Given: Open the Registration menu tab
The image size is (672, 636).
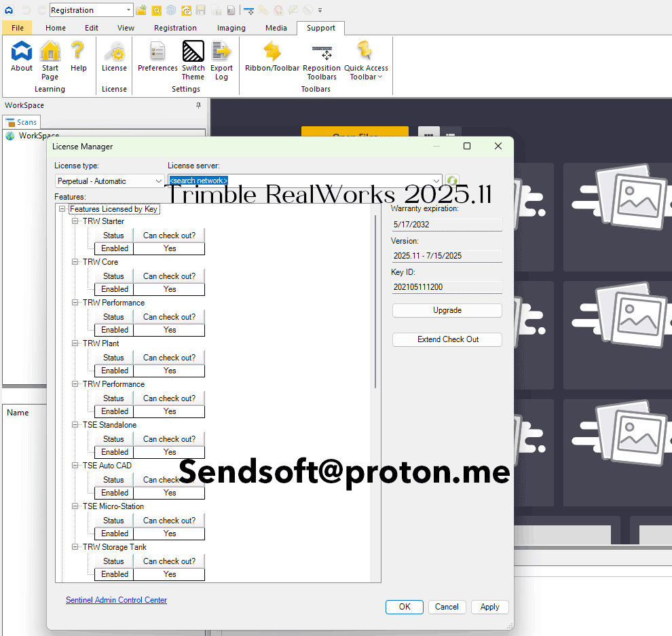Looking at the screenshot, I should pos(175,28).
